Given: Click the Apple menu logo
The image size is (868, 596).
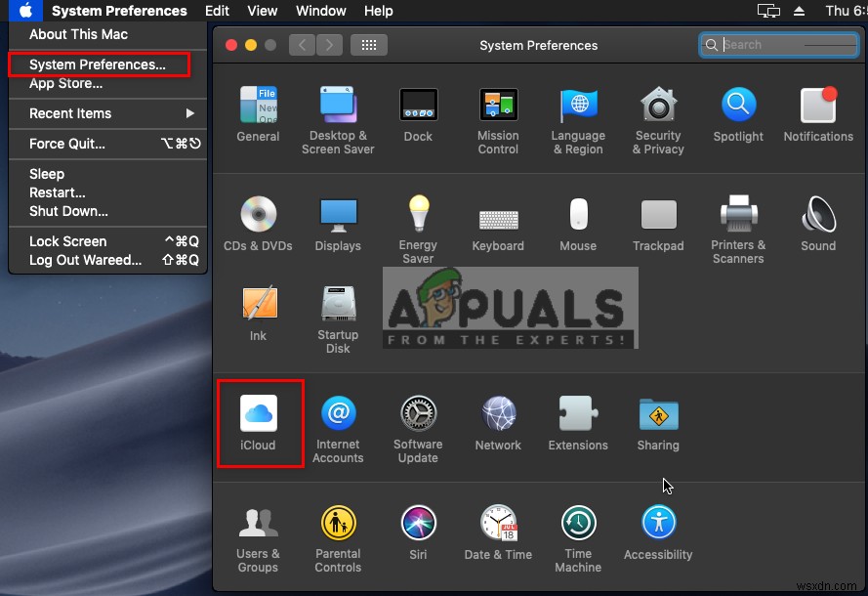Looking at the screenshot, I should (25, 11).
